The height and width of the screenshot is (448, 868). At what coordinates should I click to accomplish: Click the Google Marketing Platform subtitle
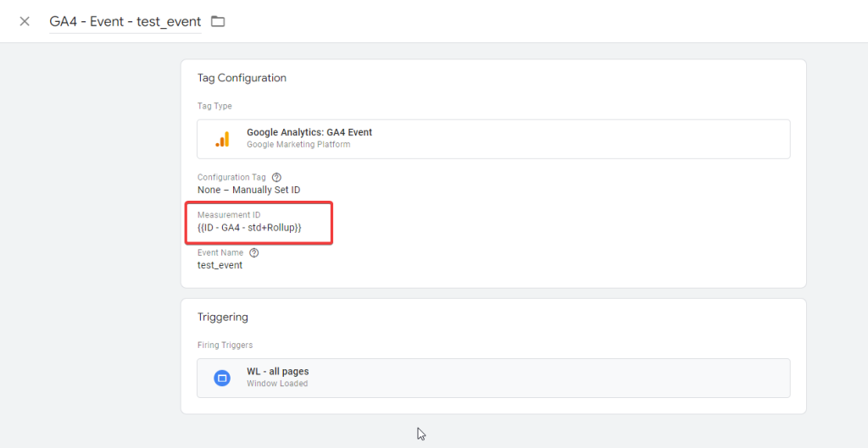(298, 144)
